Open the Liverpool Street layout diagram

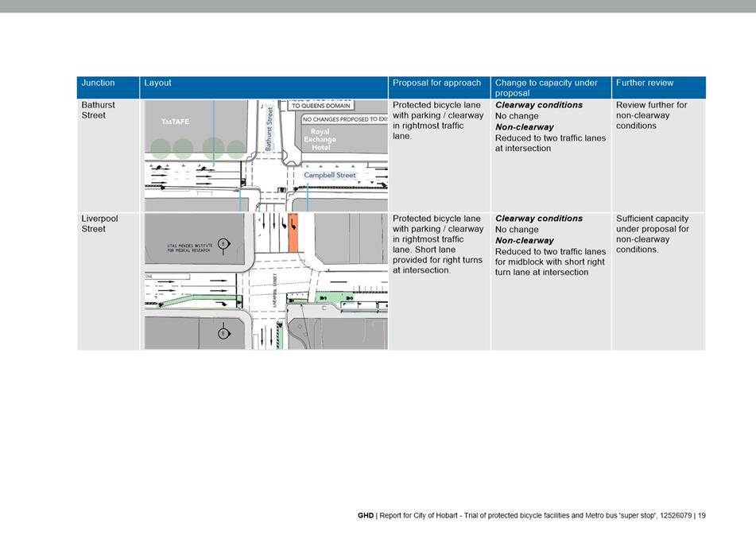coord(266,281)
